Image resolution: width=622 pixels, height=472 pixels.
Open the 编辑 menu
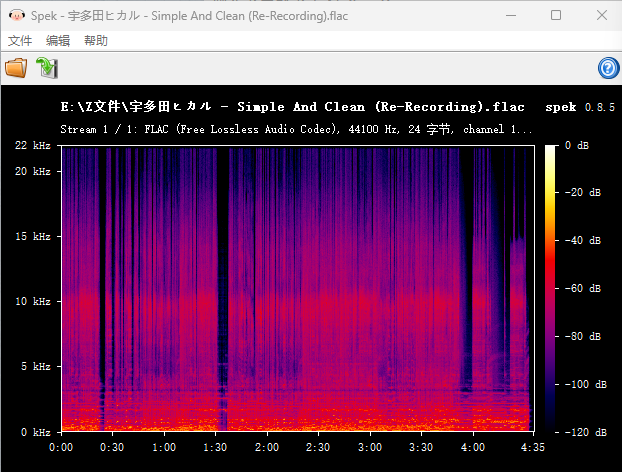click(x=58, y=41)
